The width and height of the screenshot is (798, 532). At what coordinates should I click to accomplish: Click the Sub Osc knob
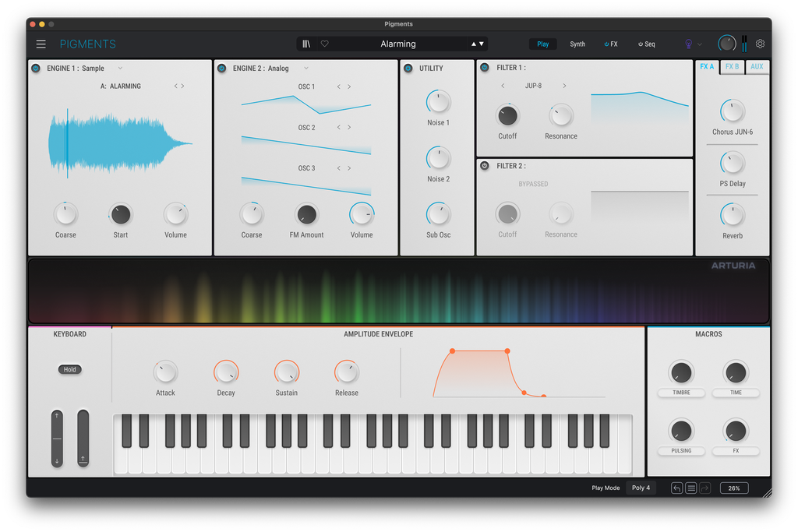click(x=438, y=214)
